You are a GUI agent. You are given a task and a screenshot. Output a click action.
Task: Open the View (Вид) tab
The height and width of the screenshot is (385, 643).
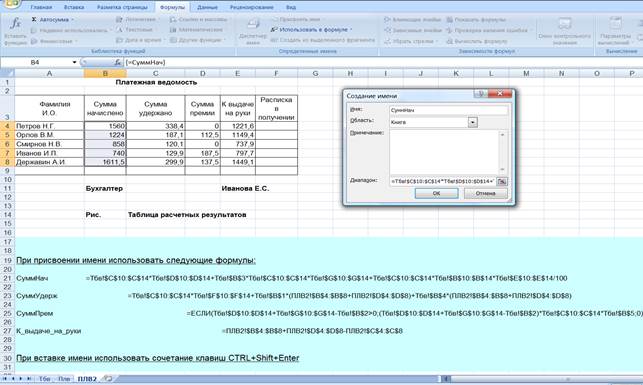point(291,7)
